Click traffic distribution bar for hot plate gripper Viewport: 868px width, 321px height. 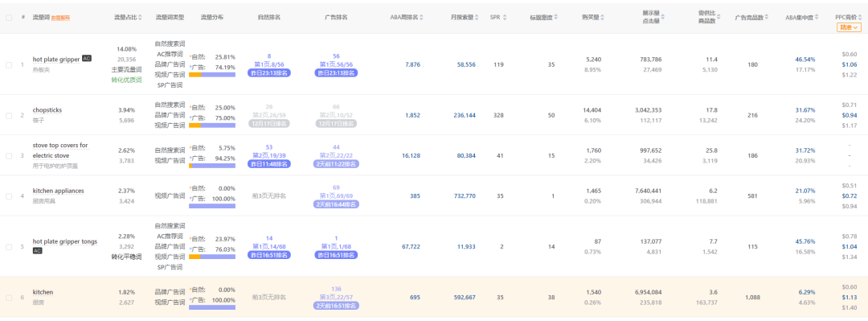pyautogui.click(x=212, y=75)
